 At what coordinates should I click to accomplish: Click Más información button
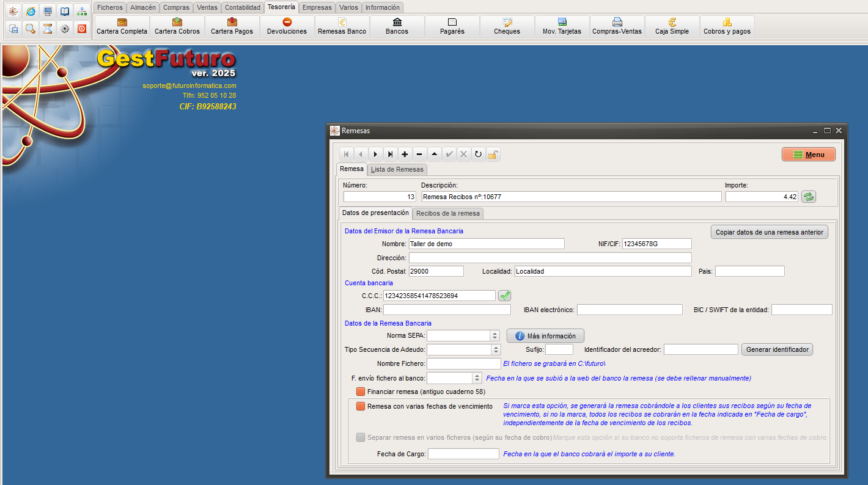coord(545,336)
